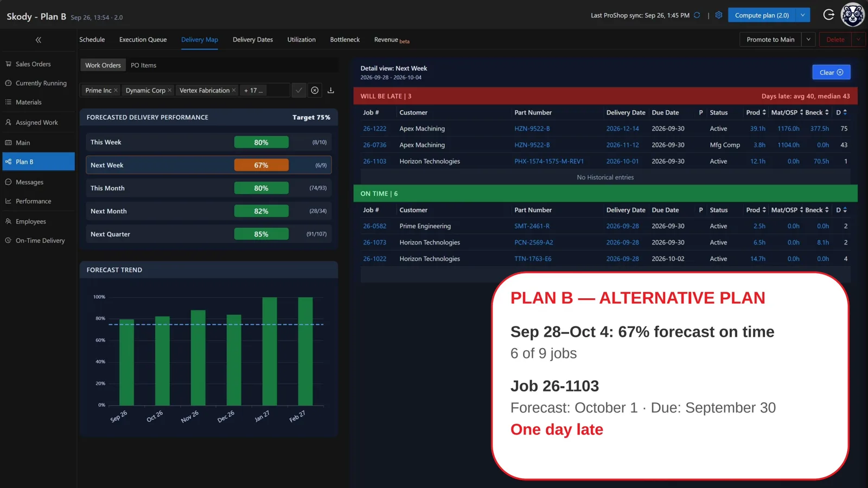
Task: Click the Jan 27 forecast trend bar
Action: click(x=270, y=351)
